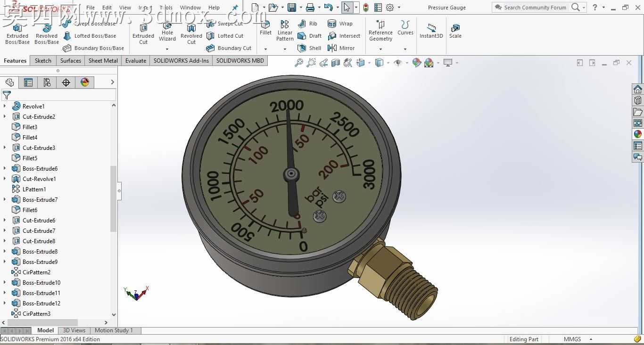Switch to the Surfaces tab
The height and width of the screenshot is (345, 644).
click(71, 60)
